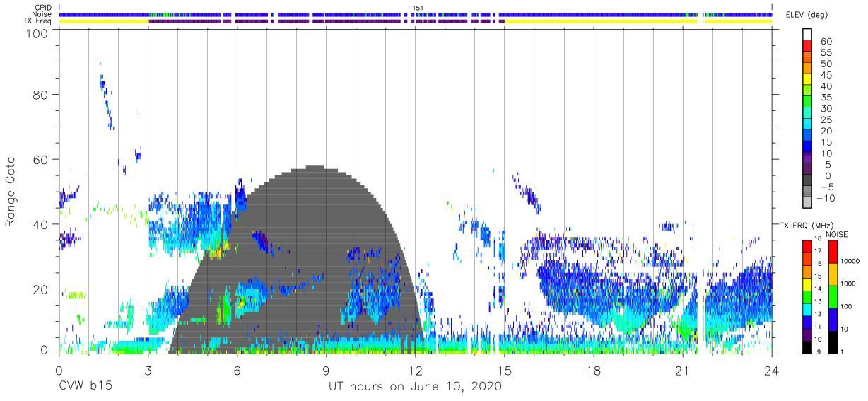The height and width of the screenshot is (401, 868).
Task: Click the dark gray -5 to 0 ELEV segment
Action: [x=807, y=181]
